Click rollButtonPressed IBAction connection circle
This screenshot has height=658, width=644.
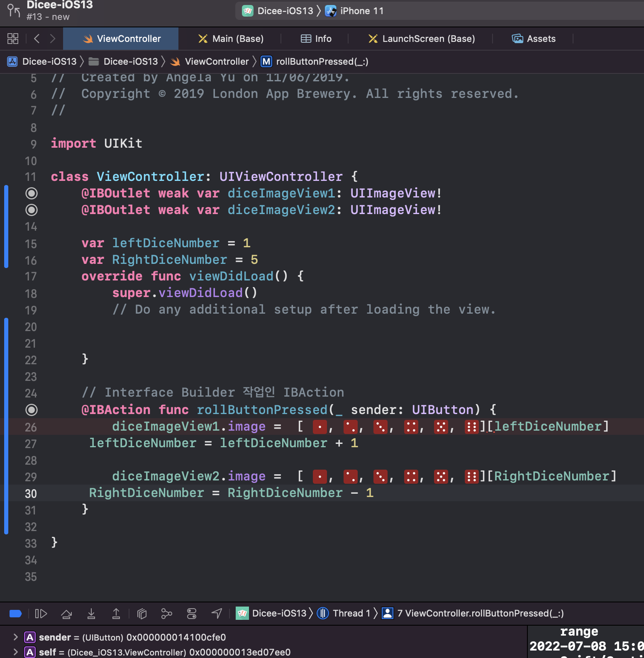point(32,410)
